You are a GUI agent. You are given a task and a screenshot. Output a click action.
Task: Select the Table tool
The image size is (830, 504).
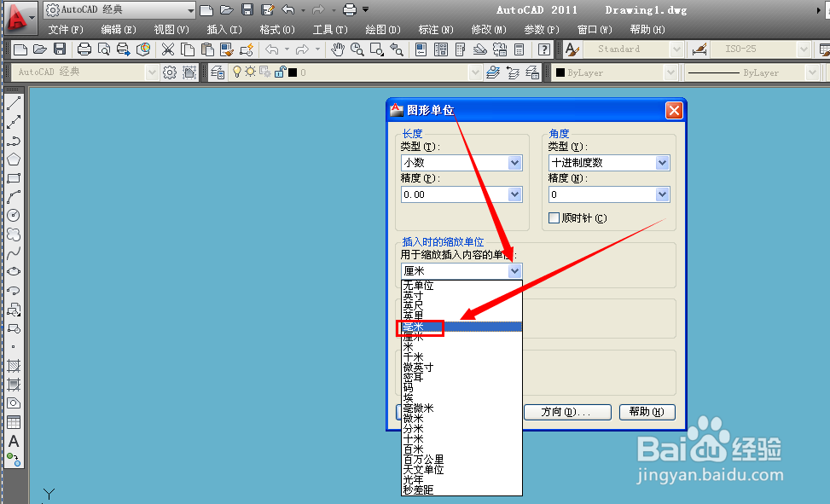point(14,422)
